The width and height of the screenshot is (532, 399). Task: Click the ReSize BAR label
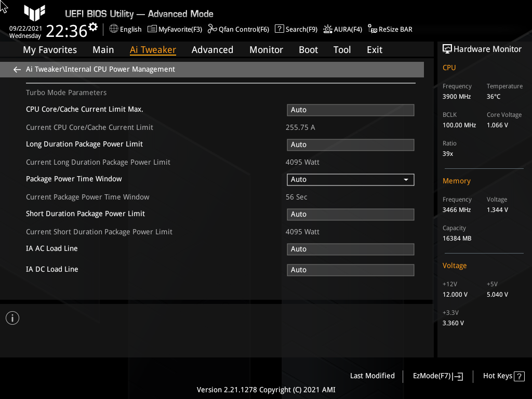click(x=395, y=30)
